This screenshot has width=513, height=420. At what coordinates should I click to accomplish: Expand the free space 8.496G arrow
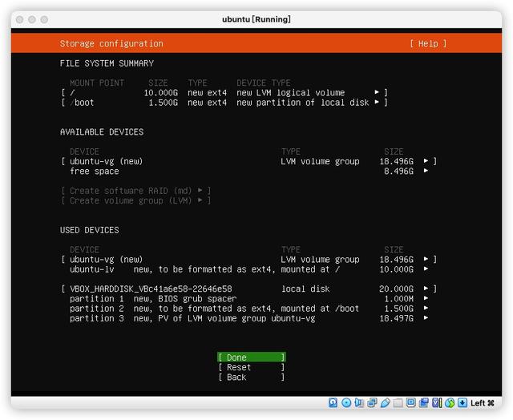(426, 171)
